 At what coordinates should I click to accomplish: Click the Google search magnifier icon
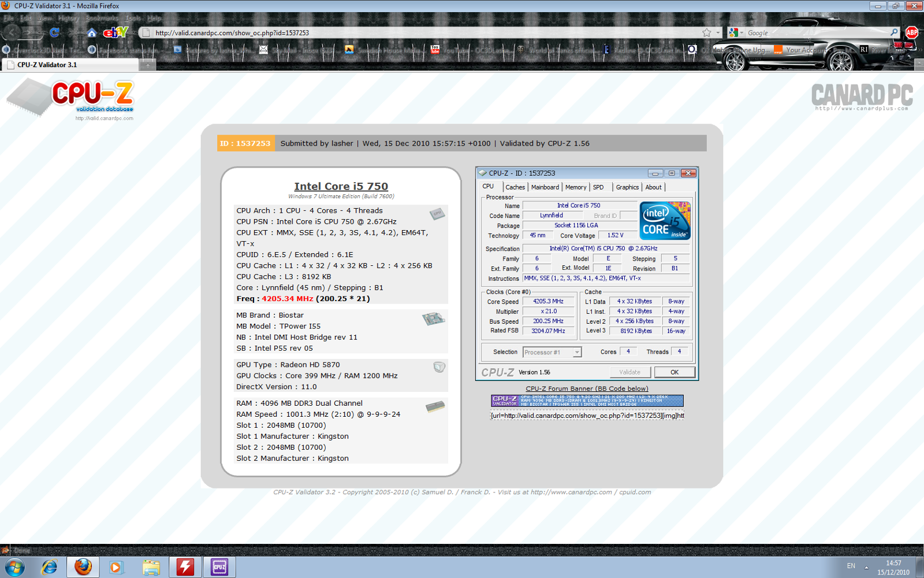coord(894,32)
